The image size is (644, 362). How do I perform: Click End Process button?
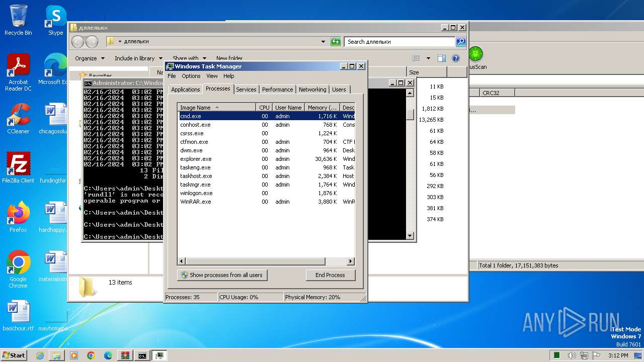330,275
